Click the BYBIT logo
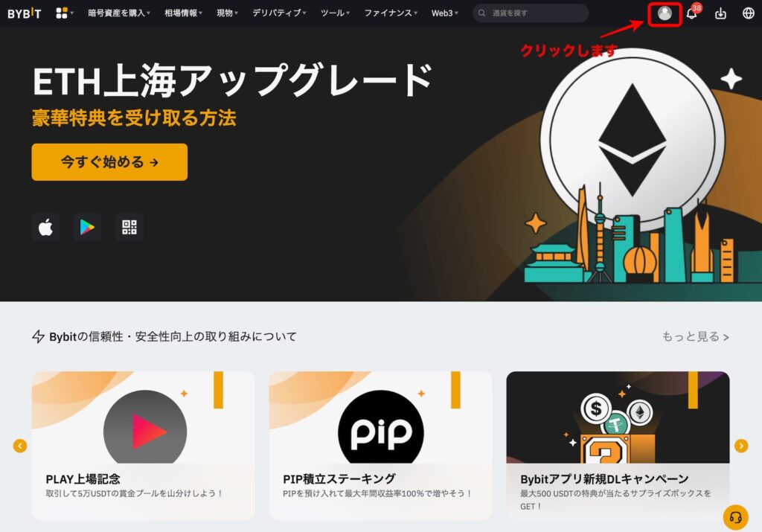Screen dimensions: 762x532 (25, 13)
